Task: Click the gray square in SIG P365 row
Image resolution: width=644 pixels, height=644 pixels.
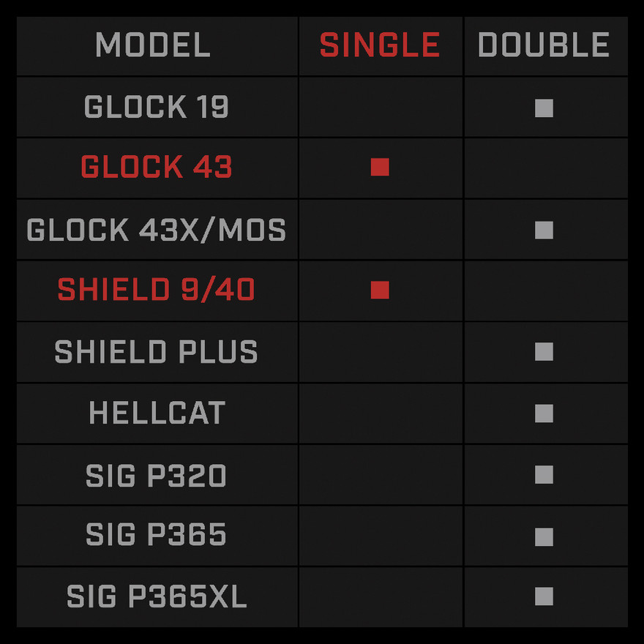Action: [544, 536]
